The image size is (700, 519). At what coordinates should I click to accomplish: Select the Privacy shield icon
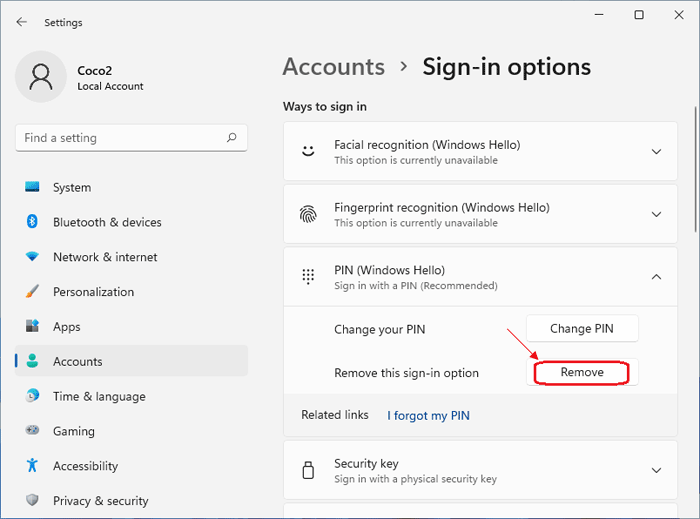[x=32, y=500]
